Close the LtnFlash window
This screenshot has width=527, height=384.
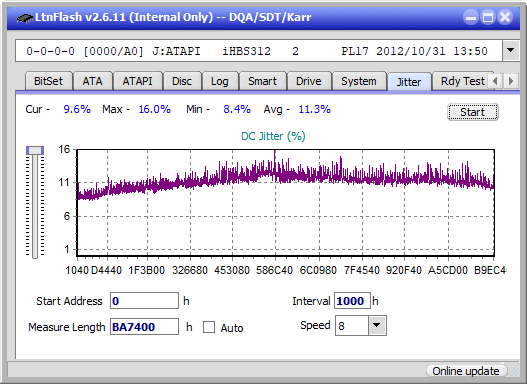coord(505,17)
